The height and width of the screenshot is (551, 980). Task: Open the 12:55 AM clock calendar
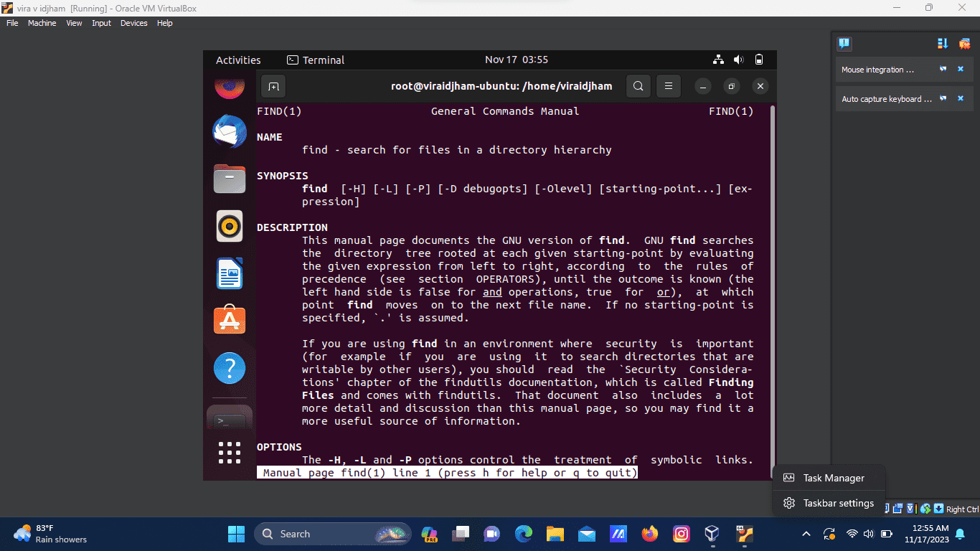[x=925, y=534]
